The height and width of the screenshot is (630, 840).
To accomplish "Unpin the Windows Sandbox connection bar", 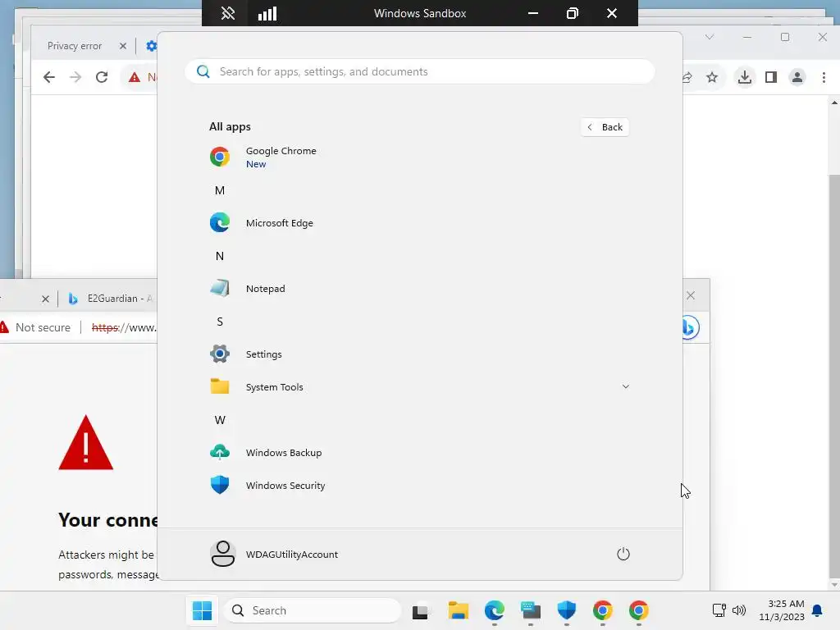I will (x=228, y=13).
